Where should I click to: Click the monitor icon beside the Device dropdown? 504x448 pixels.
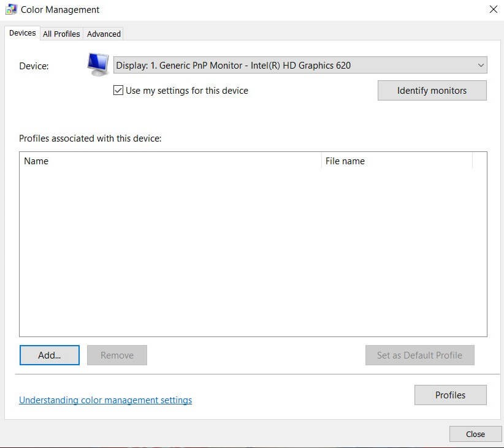coord(97,64)
